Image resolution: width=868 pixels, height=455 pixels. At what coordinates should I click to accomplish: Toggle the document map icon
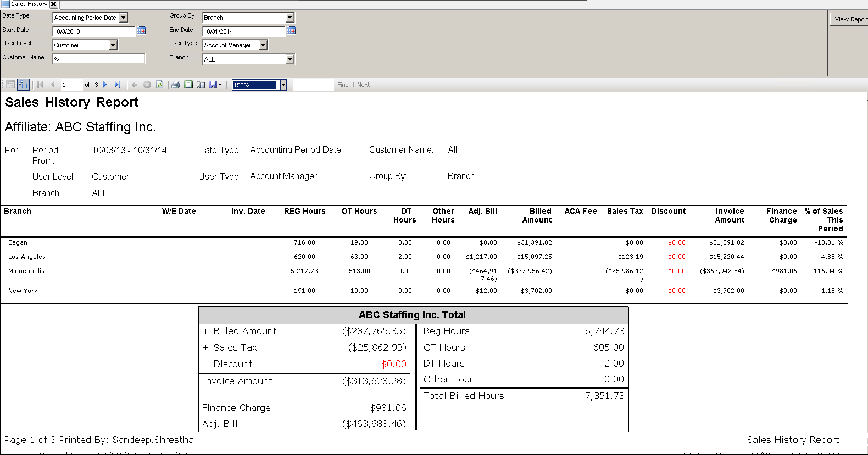(10, 85)
